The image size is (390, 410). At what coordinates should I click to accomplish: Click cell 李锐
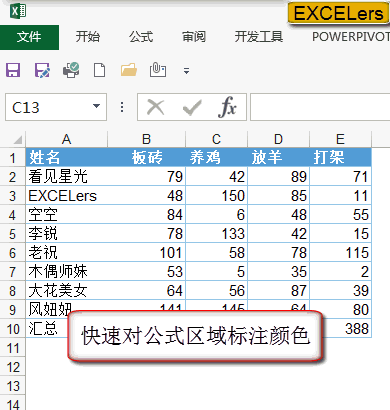tap(67, 233)
